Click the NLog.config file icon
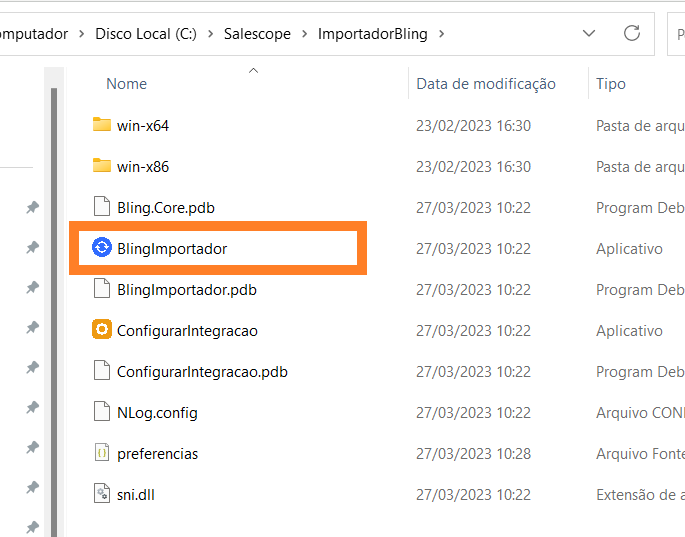685x537 pixels. pos(102,412)
